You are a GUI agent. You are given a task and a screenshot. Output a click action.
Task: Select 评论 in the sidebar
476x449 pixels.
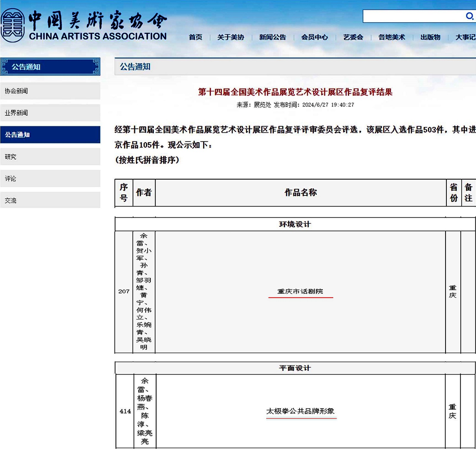tap(50, 178)
